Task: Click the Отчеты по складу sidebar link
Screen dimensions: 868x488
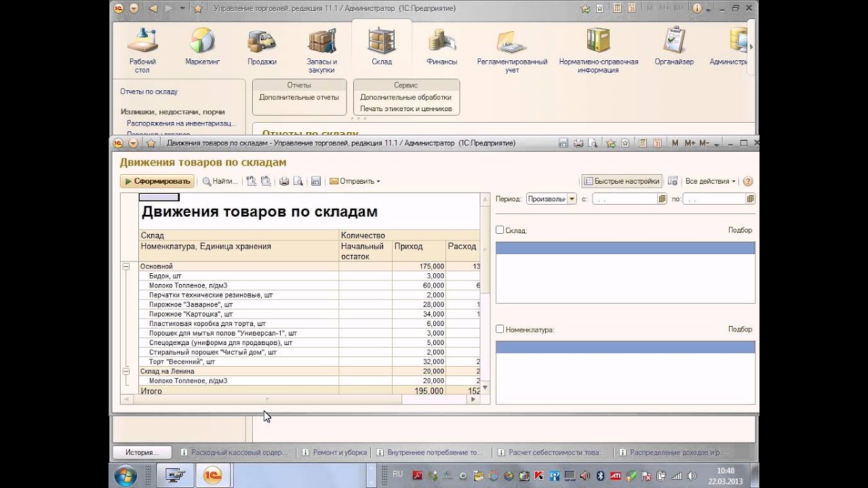Action: (149, 91)
